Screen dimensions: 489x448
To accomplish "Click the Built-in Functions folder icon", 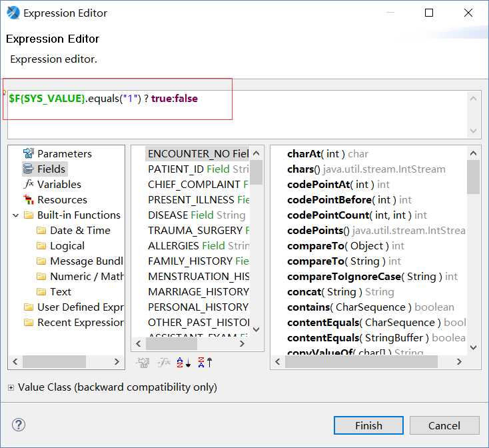I will [29, 215].
